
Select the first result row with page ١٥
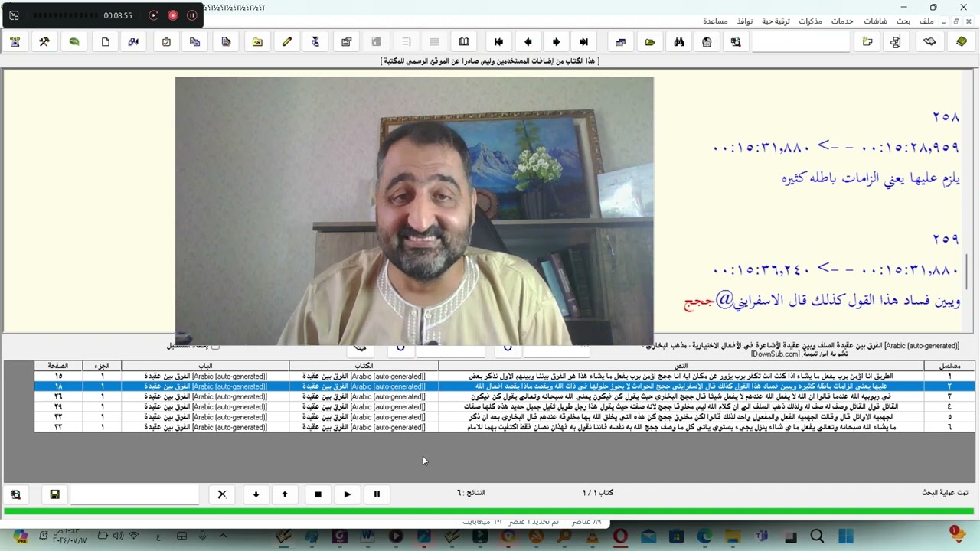click(504, 376)
